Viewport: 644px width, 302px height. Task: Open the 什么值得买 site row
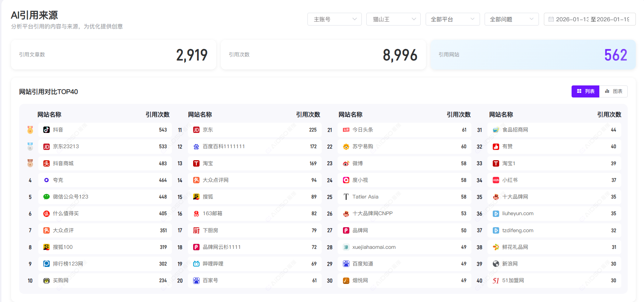point(105,213)
